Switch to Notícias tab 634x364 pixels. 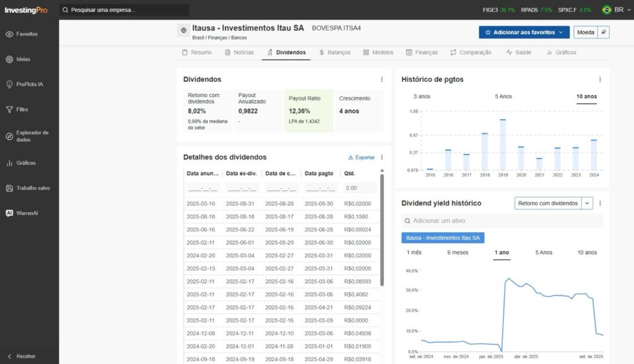(x=240, y=53)
